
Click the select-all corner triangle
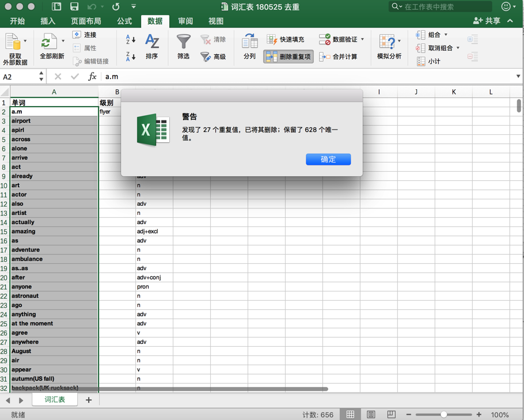(5, 92)
